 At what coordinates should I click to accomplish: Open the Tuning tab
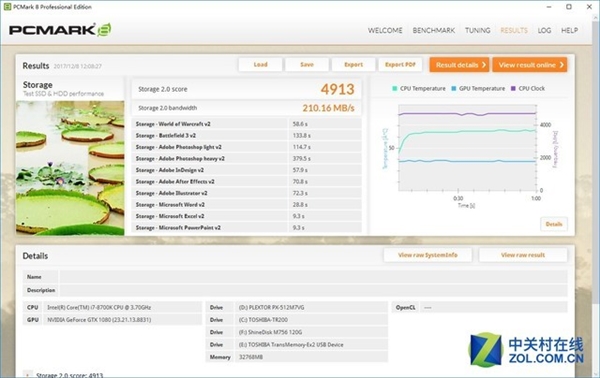[x=478, y=30]
